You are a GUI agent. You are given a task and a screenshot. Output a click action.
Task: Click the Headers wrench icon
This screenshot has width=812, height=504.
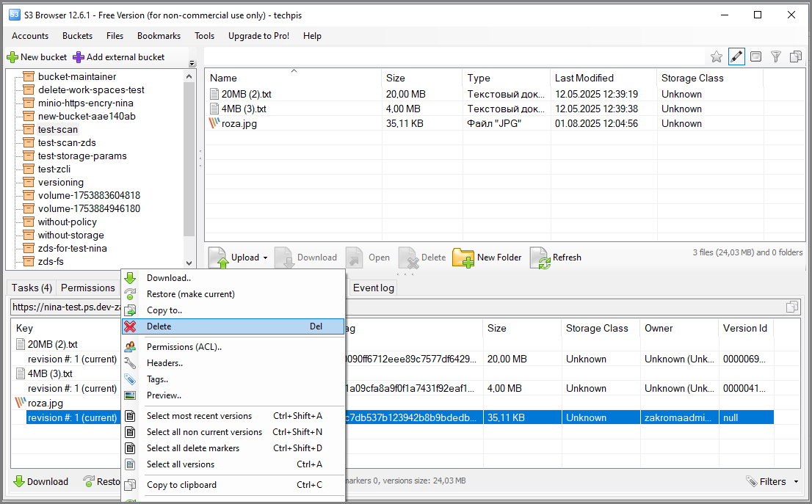tap(130, 363)
